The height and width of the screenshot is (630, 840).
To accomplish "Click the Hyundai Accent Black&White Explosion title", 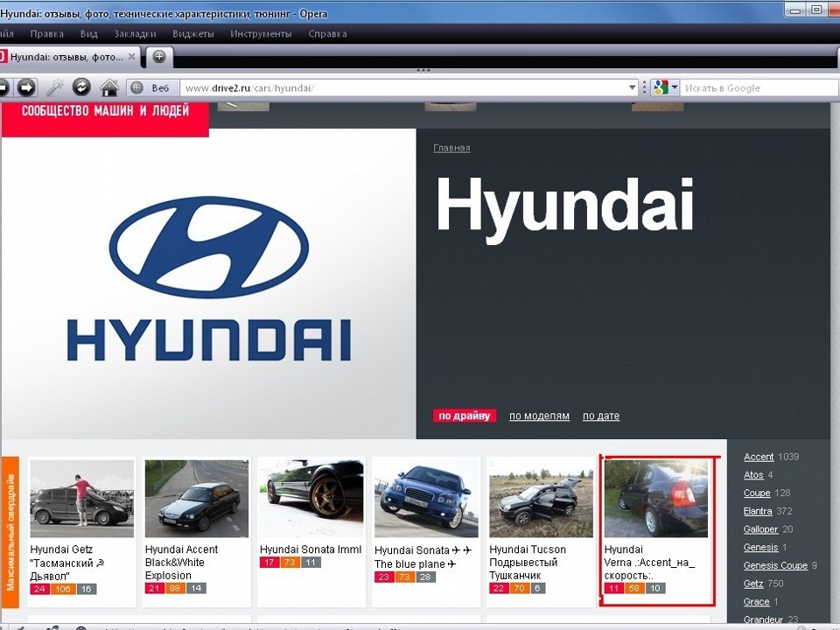I will point(181,563).
